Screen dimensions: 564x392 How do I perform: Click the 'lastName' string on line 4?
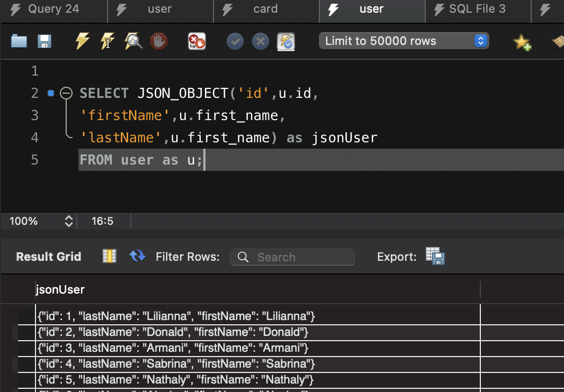pyautogui.click(x=121, y=138)
